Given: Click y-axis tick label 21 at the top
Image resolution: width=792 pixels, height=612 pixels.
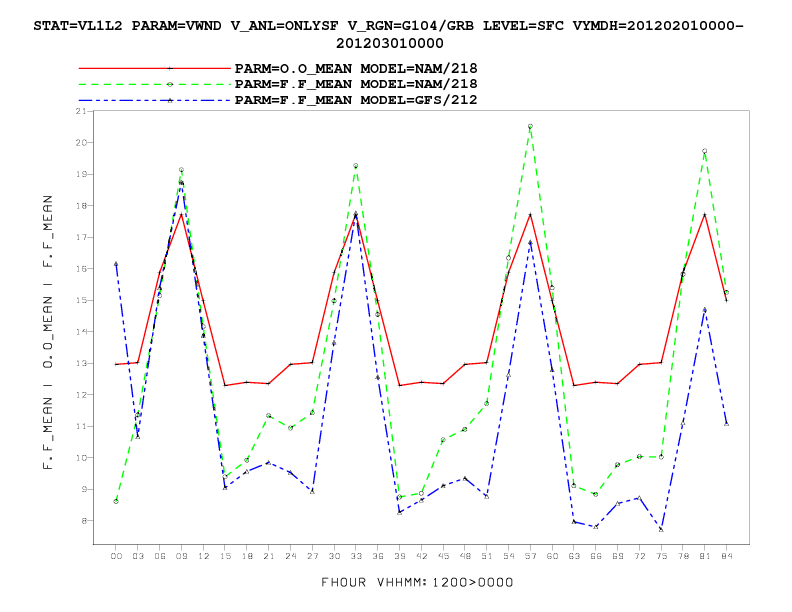Looking at the screenshot, I should point(81,111).
